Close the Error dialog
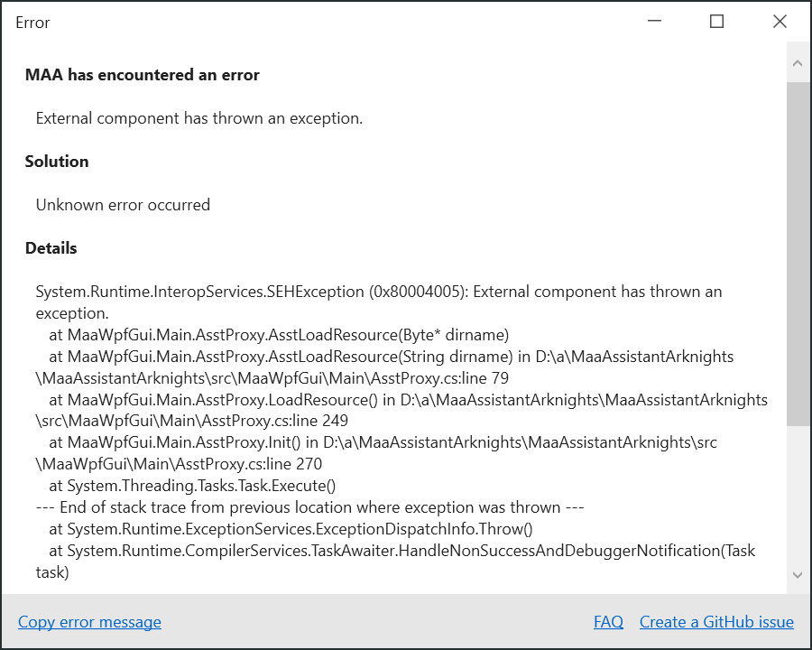Screen dimensions: 812x650 click(780, 22)
